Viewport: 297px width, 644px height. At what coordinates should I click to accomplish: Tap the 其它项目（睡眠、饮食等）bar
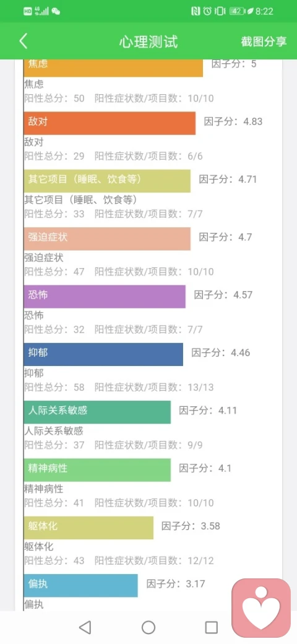coord(107,181)
